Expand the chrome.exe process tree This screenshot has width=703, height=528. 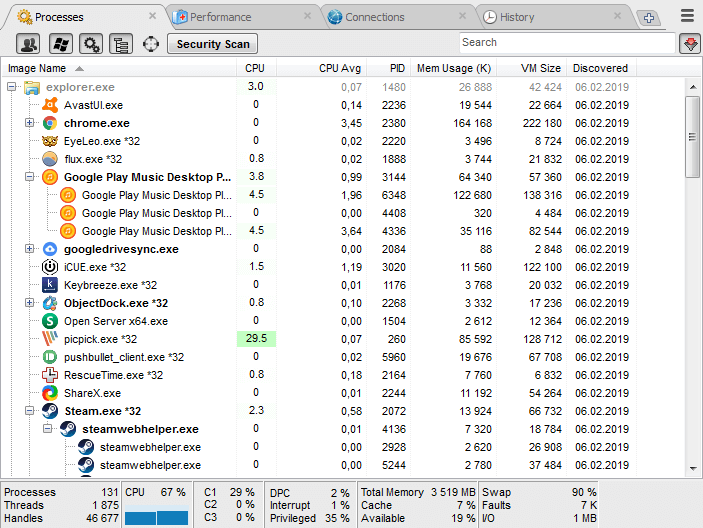(x=30, y=123)
